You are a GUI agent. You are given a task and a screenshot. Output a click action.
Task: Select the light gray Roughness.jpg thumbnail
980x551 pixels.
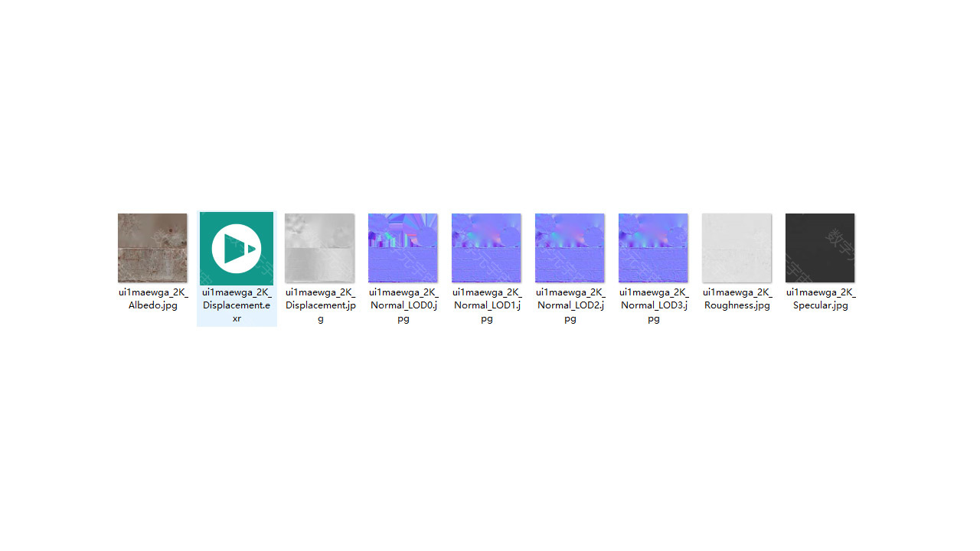(737, 248)
